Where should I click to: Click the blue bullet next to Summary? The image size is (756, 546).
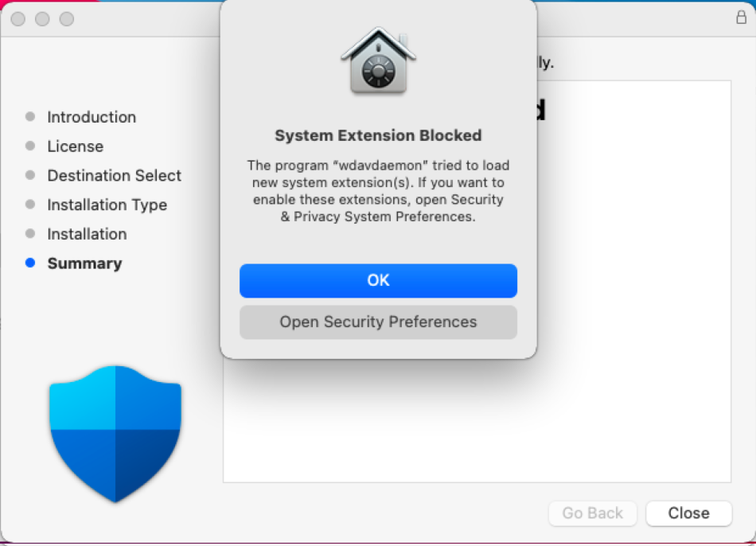tap(30, 263)
